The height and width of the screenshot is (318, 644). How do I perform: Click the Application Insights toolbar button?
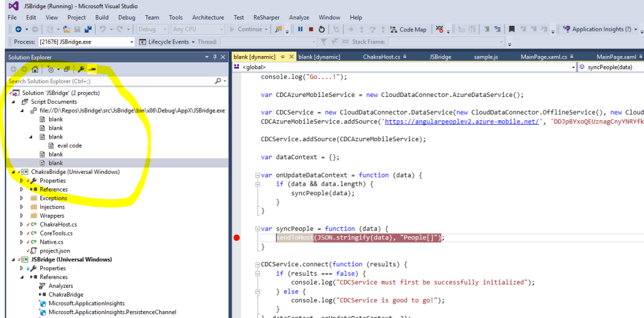pos(601,29)
